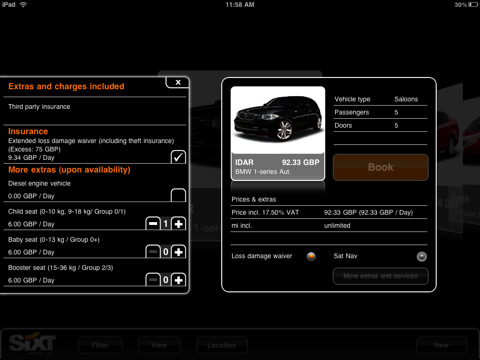Tap the battery indicator in status bar
This screenshot has width=480, height=360.
pyautogui.click(x=473, y=5)
